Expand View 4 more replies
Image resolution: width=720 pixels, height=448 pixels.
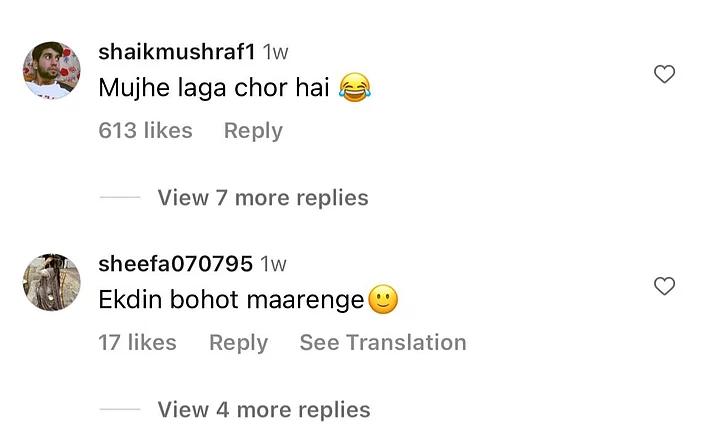pyautogui.click(x=264, y=410)
